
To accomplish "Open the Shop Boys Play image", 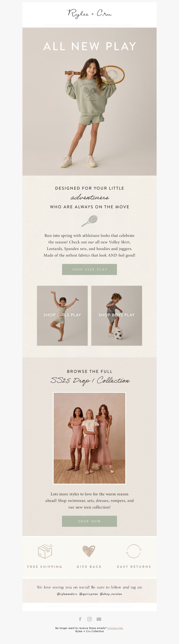I will [117, 316].
